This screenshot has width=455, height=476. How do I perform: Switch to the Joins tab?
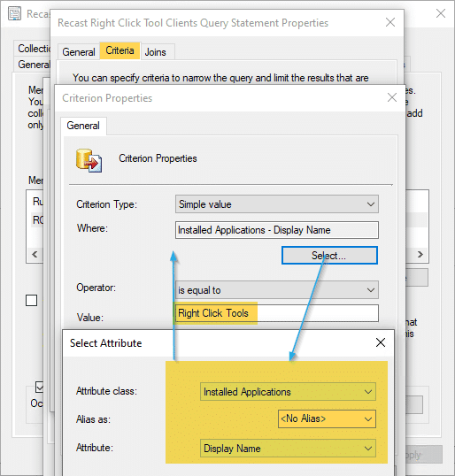pos(155,52)
